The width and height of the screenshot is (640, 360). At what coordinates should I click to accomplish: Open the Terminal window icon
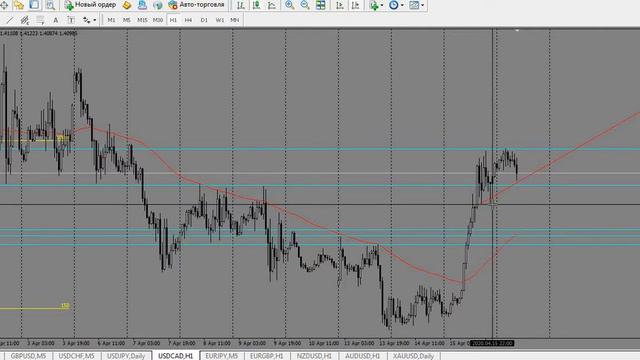point(34,5)
